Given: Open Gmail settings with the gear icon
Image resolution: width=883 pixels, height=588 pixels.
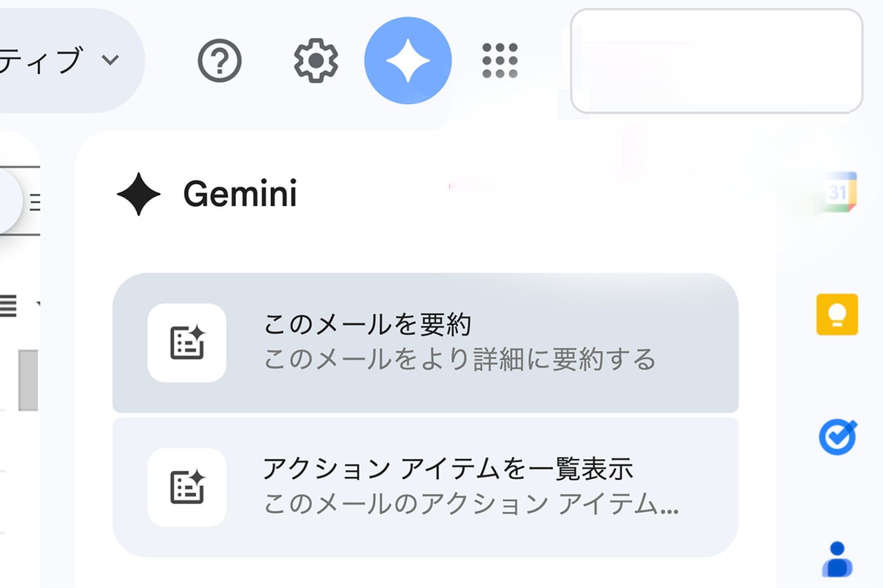Looking at the screenshot, I should point(315,60).
